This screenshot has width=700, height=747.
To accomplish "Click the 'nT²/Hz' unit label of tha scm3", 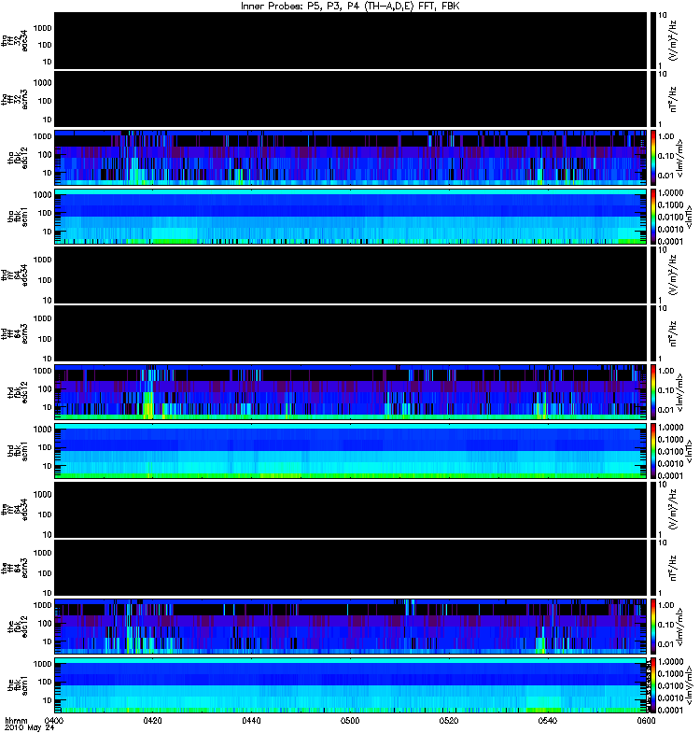I will tap(673, 100).
